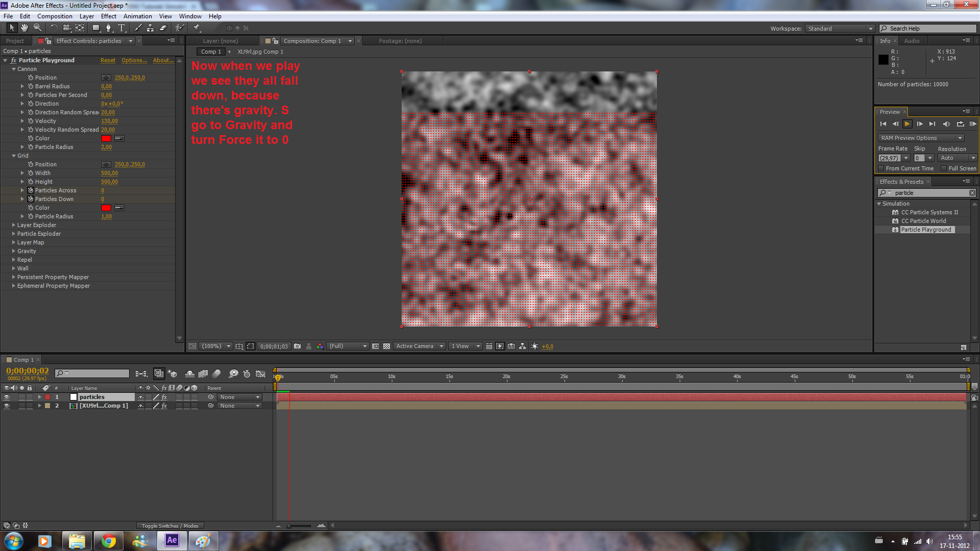Select the Rotation tool
Screen dimensions: 980x551
click(54, 28)
